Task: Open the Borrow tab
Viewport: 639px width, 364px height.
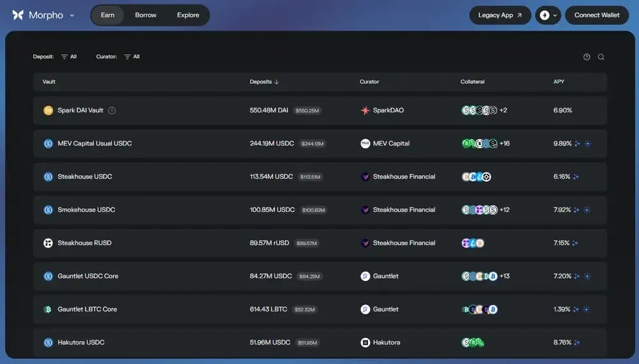Action: pyautogui.click(x=146, y=15)
